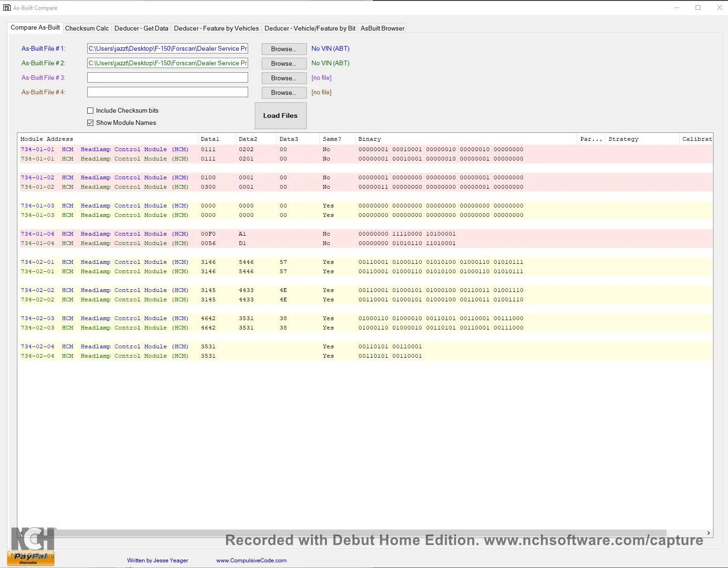The image size is (728, 568).
Task: Click the empty As-Built File #3 field
Action: click(167, 77)
